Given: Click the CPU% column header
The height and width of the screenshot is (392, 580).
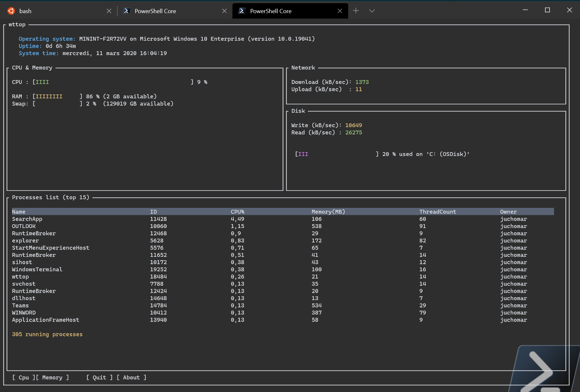Looking at the screenshot, I should click(238, 212).
